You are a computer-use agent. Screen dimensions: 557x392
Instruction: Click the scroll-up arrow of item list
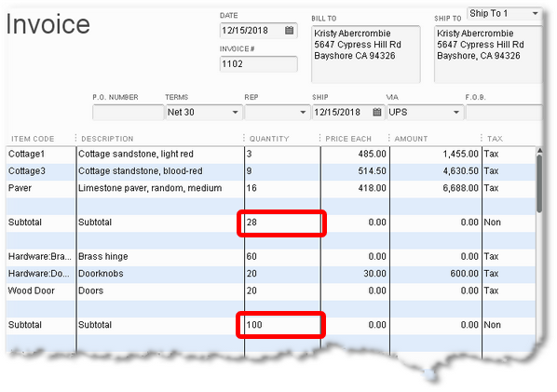[539, 151]
